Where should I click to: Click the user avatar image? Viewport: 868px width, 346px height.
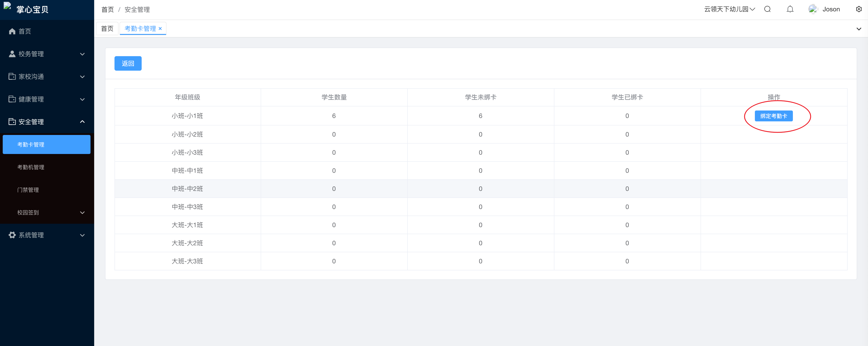[813, 9]
